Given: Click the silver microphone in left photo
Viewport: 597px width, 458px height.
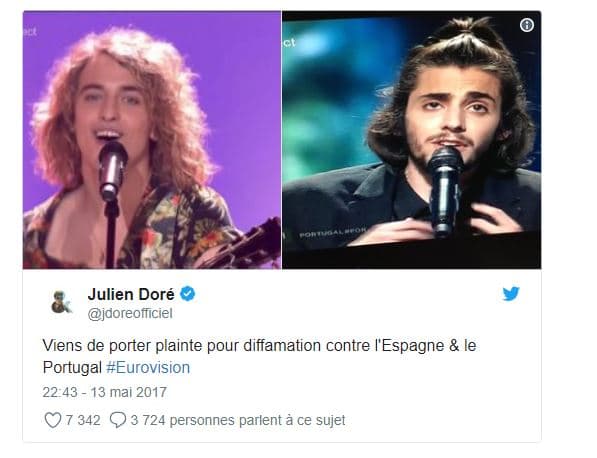Looking at the screenshot, I should click(x=112, y=171).
